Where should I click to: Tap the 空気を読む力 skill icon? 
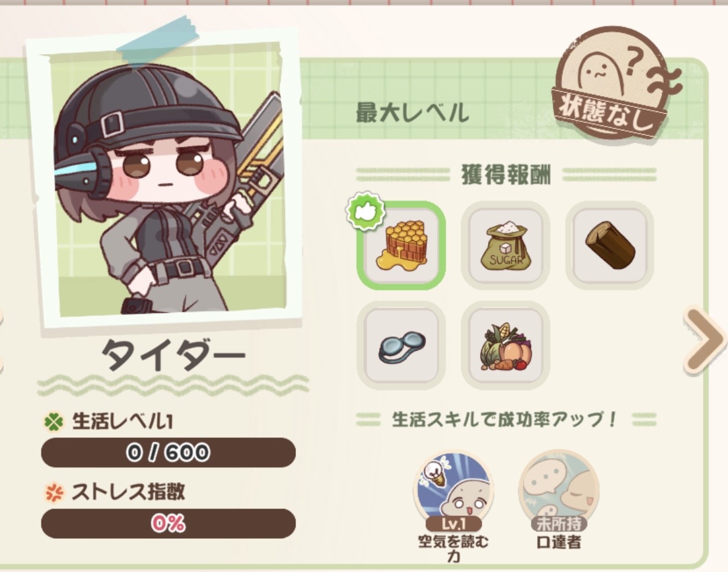[453, 490]
